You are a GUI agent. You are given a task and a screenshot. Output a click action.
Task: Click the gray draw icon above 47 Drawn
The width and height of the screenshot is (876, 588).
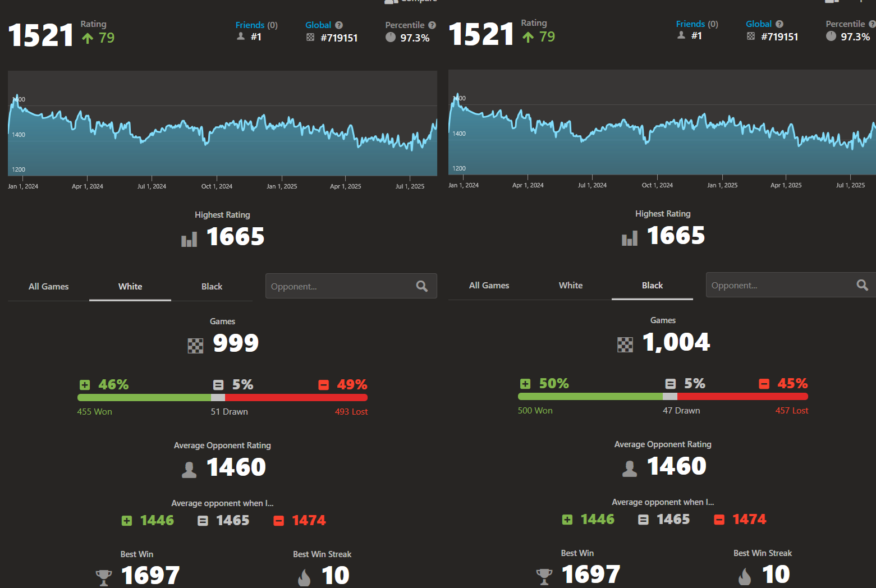(x=671, y=384)
